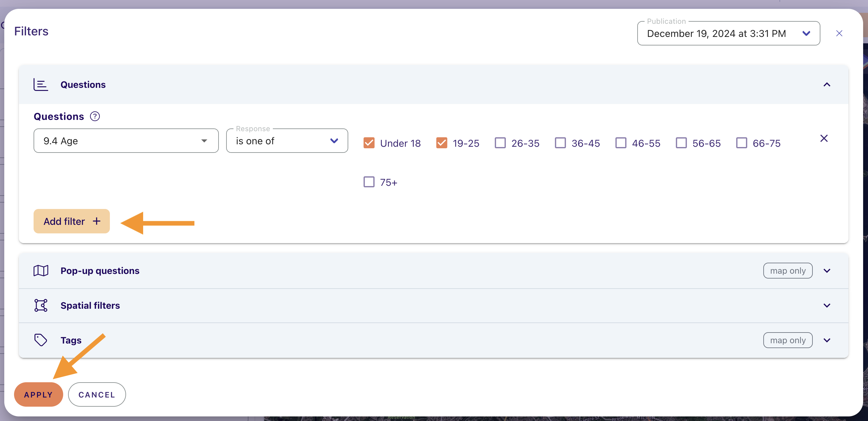The height and width of the screenshot is (421, 868).
Task: Click the Tags heading text
Action: [x=71, y=340]
